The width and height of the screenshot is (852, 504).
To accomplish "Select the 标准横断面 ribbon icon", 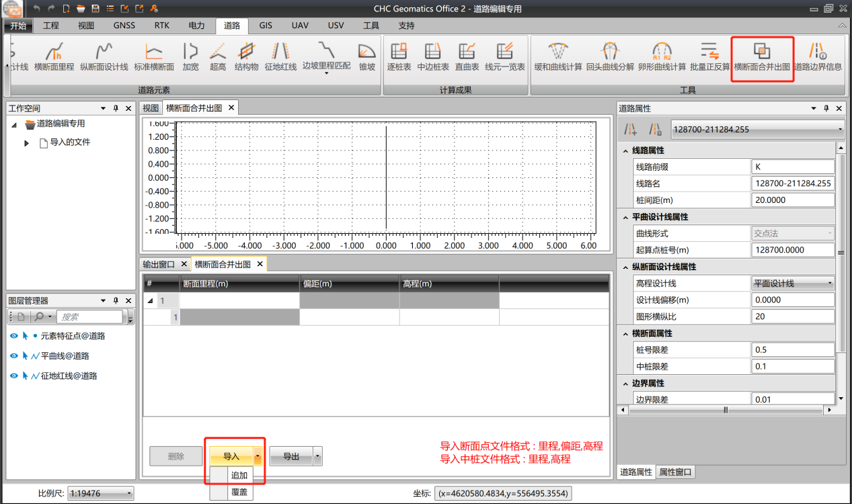I will [x=154, y=56].
